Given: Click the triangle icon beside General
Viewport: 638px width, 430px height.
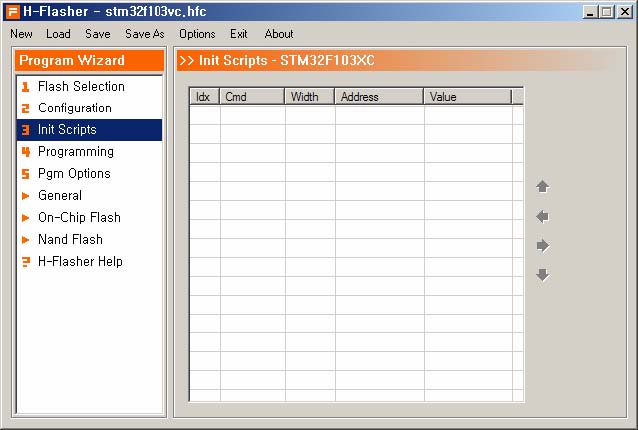Looking at the screenshot, I should pos(25,196).
